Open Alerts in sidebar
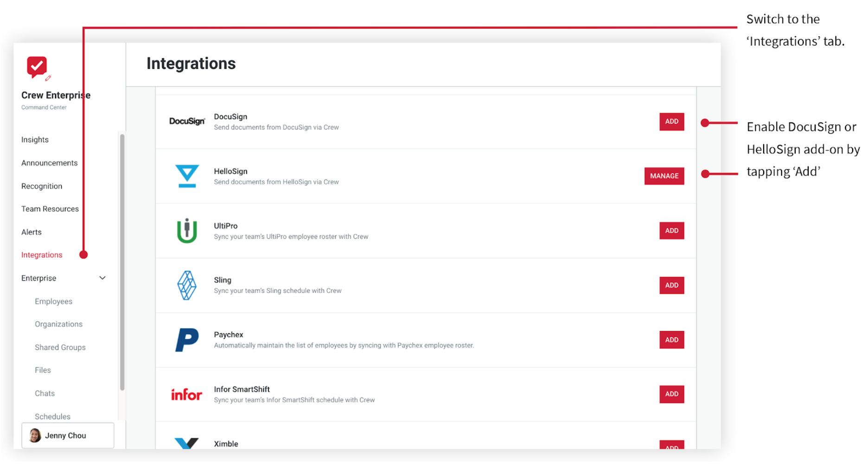The image size is (868, 465). tap(32, 232)
